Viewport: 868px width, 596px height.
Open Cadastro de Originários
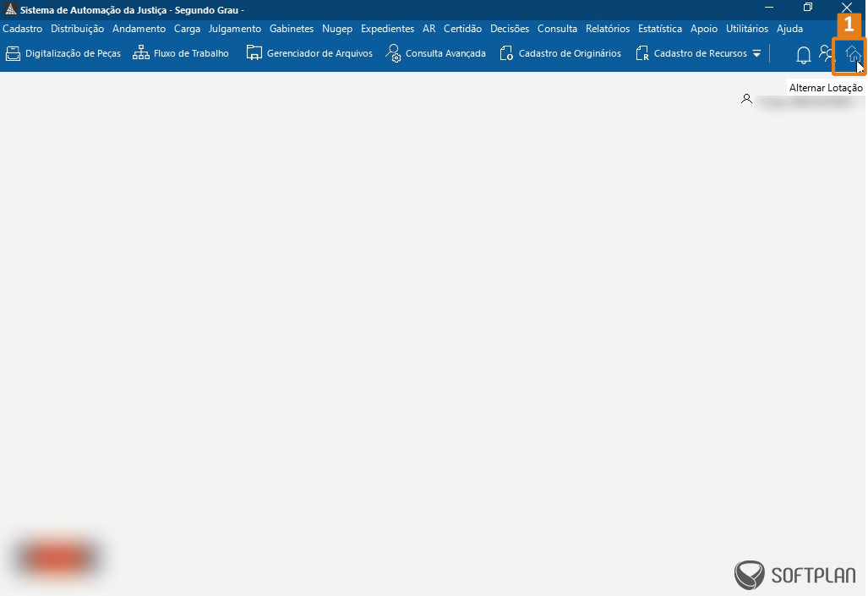[560, 53]
